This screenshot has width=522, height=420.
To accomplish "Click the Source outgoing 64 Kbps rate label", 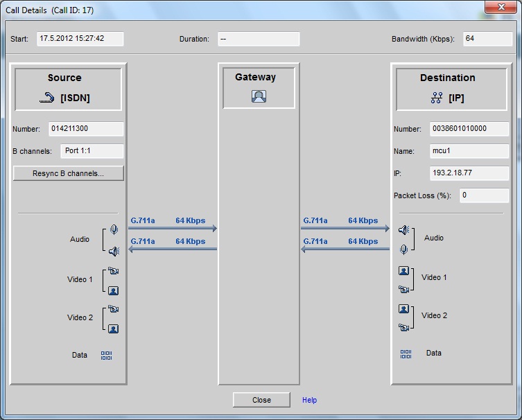I will point(191,220).
